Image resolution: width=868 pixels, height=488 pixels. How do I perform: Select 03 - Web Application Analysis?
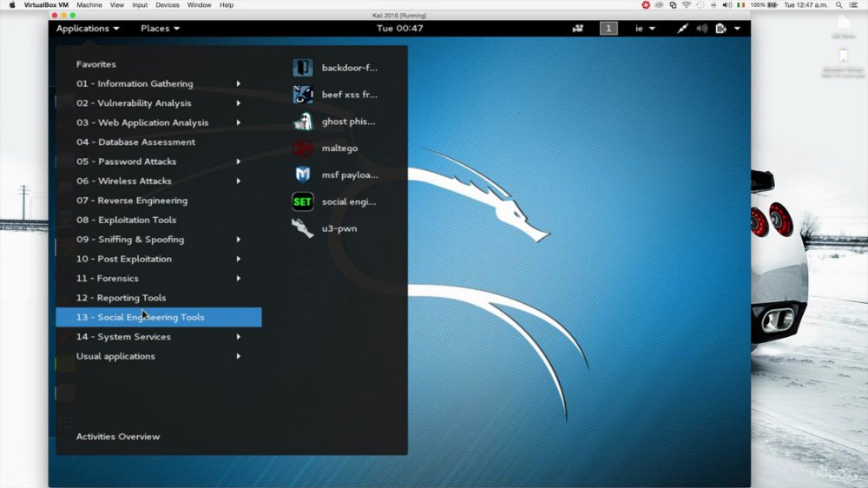[x=159, y=122]
